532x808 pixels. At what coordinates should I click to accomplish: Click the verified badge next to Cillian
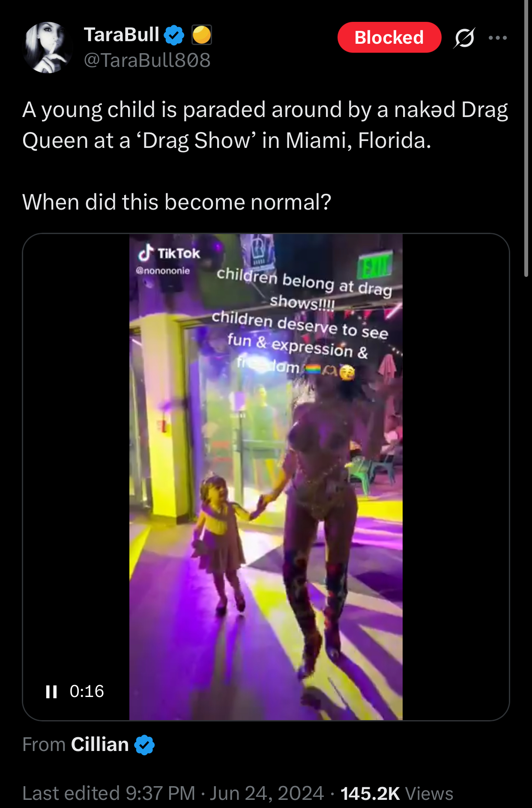coord(144,745)
